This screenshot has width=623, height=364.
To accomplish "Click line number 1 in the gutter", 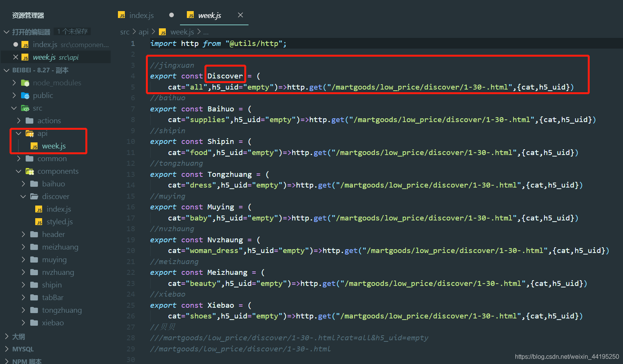I will coord(133,43).
